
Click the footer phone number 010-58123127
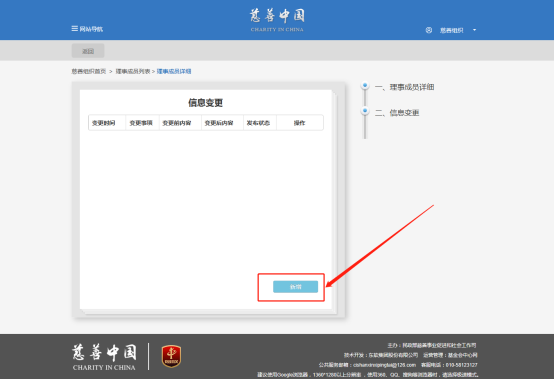coord(461,365)
